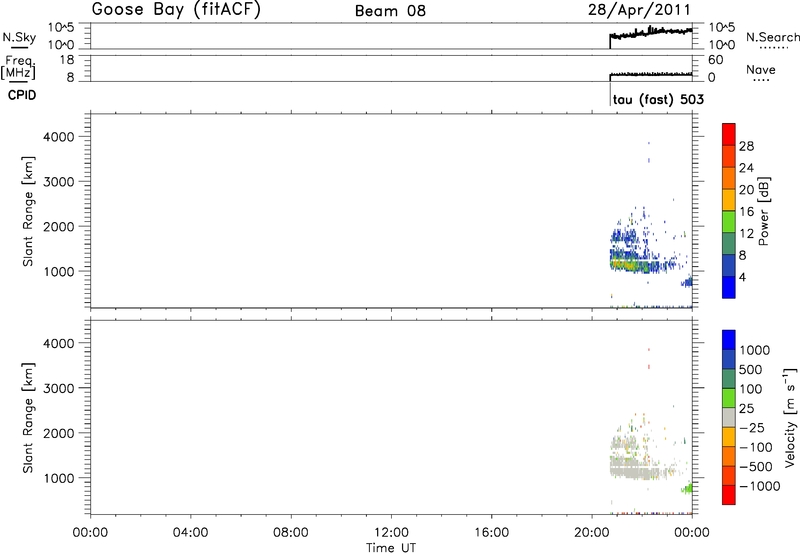This screenshot has height=554, width=800.
Task: Click the '1000' Velocity colorbar tick label
Action: [755, 350]
